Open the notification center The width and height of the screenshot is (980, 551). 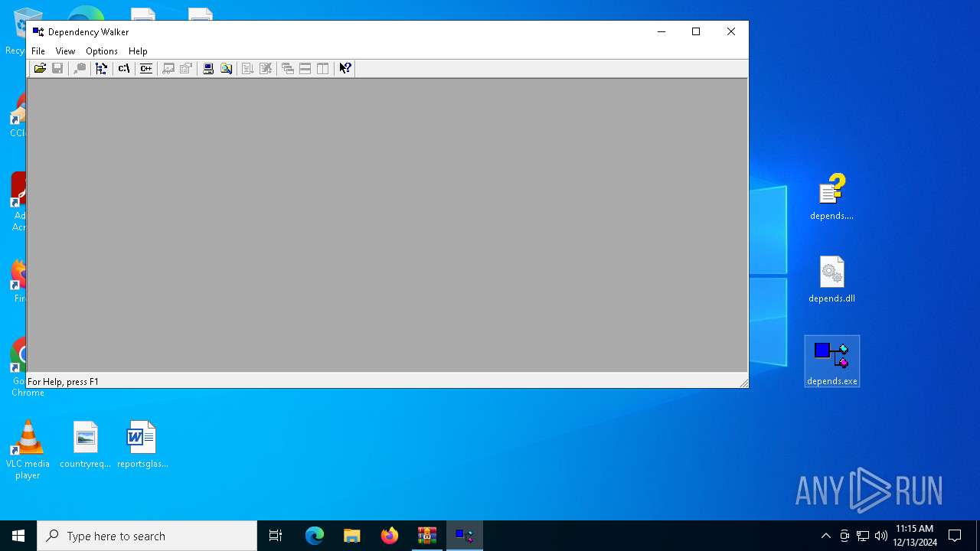click(x=955, y=536)
